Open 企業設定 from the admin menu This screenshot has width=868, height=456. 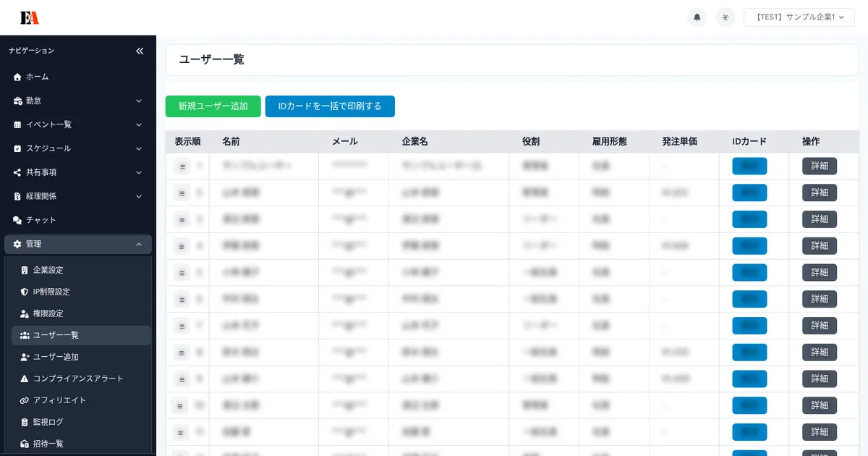point(61,270)
